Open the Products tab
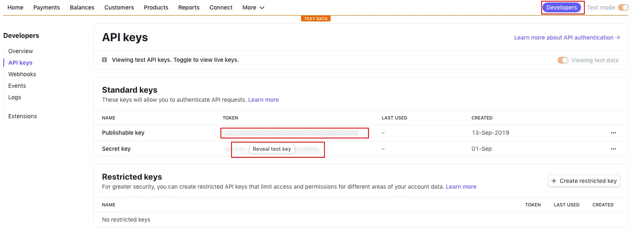Viewport: 644px width, 241px height. click(x=156, y=7)
